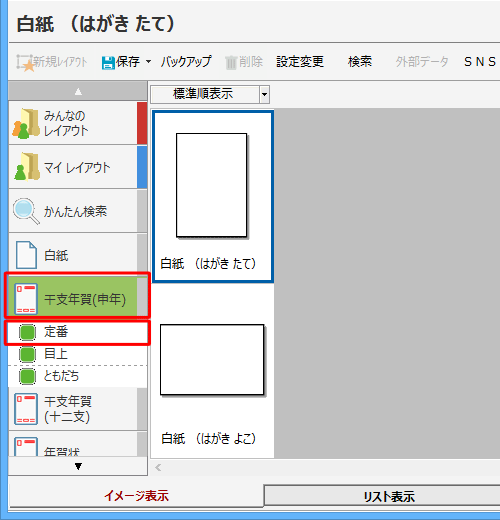Viewport: 500px width, 520px height.
Task: Select the 干支年賀(申年) postcard icon
Action: [x=26, y=299]
